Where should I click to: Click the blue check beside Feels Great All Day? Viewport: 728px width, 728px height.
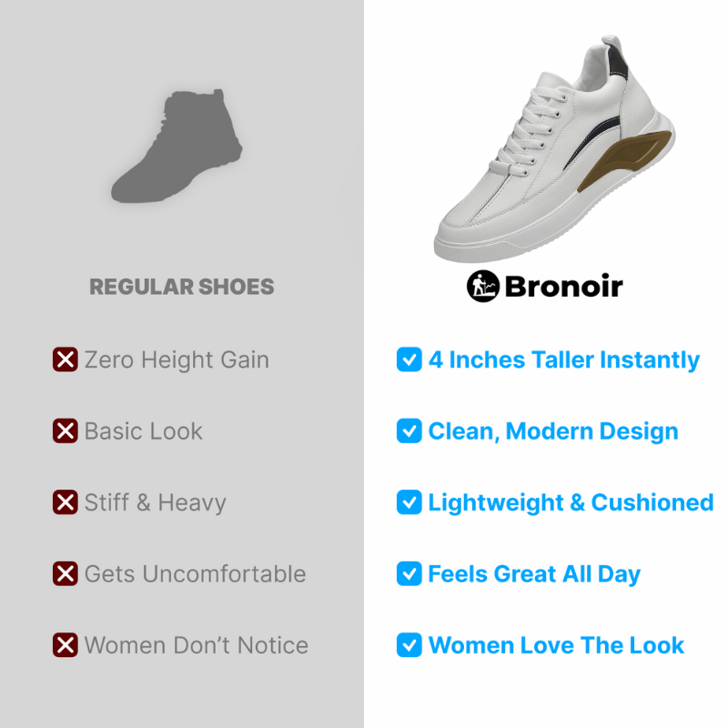(x=409, y=573)
